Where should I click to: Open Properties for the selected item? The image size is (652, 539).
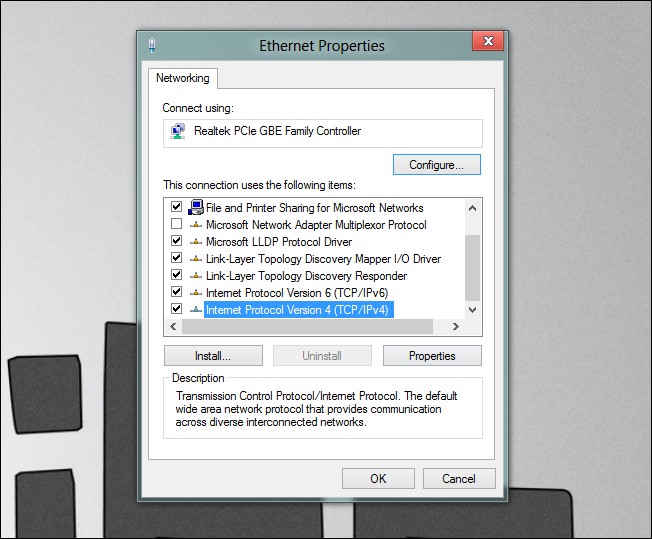pyautogui.click(x=432, y=356)
